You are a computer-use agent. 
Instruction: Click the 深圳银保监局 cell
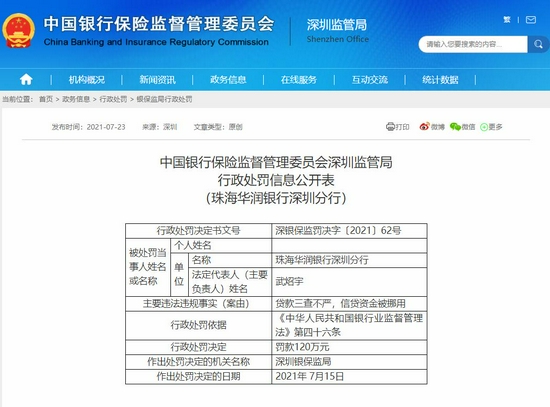(349, 362)
